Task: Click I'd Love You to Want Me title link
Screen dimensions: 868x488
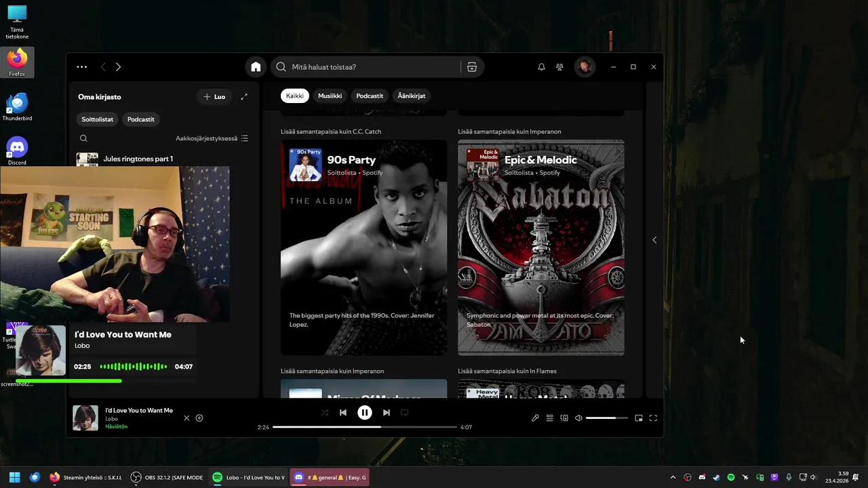Action: pos(139,410)
